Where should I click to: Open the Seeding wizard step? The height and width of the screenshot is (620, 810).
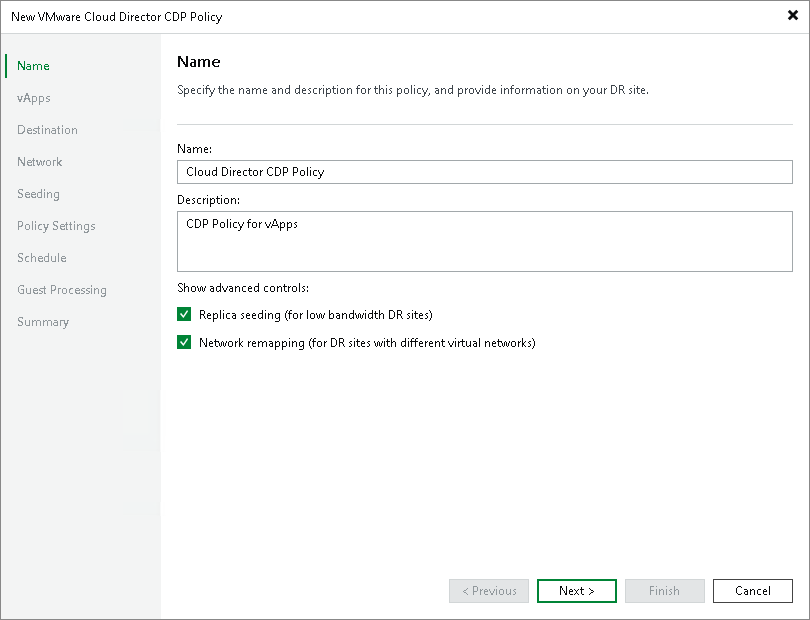pos(38,194)
